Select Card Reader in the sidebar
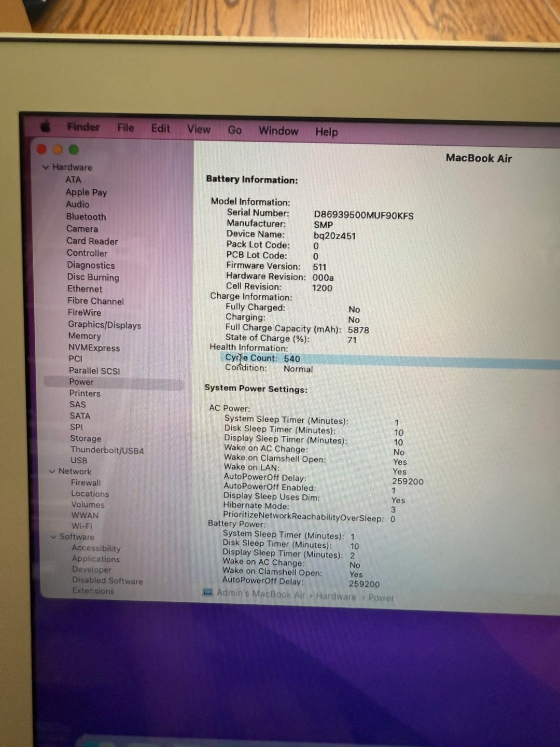 click(x=92, y=241)
